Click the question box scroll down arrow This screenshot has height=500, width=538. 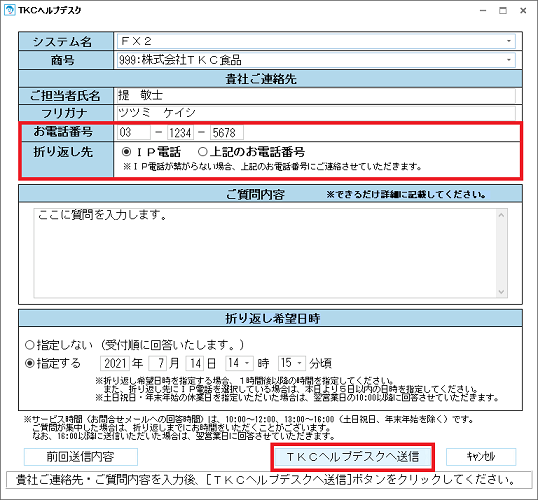(x=501, y=292)
